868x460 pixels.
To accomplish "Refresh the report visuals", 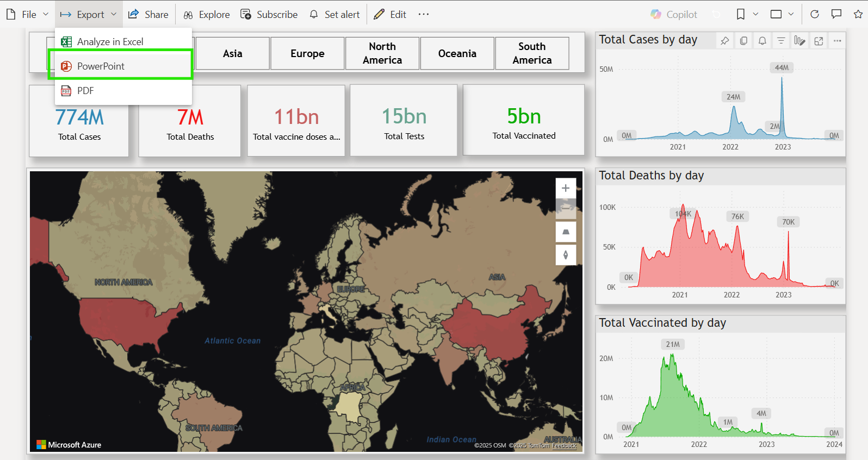I will point(815,14).
